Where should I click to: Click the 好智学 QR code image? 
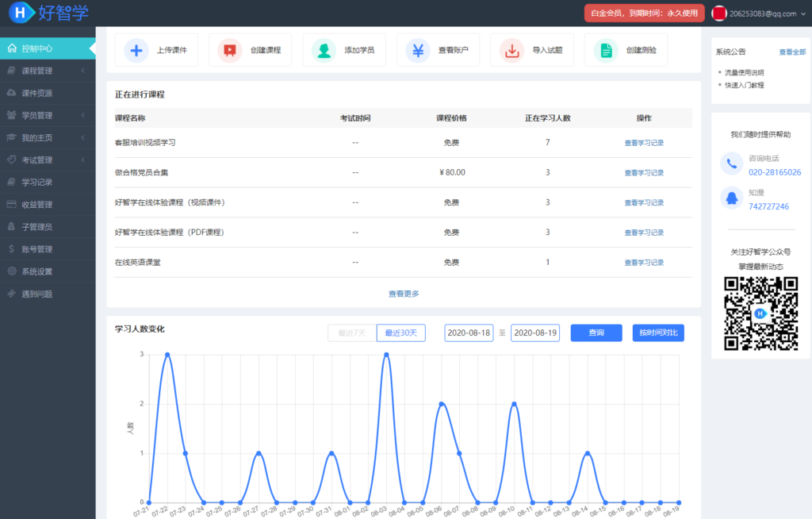(x=760, y=313)
